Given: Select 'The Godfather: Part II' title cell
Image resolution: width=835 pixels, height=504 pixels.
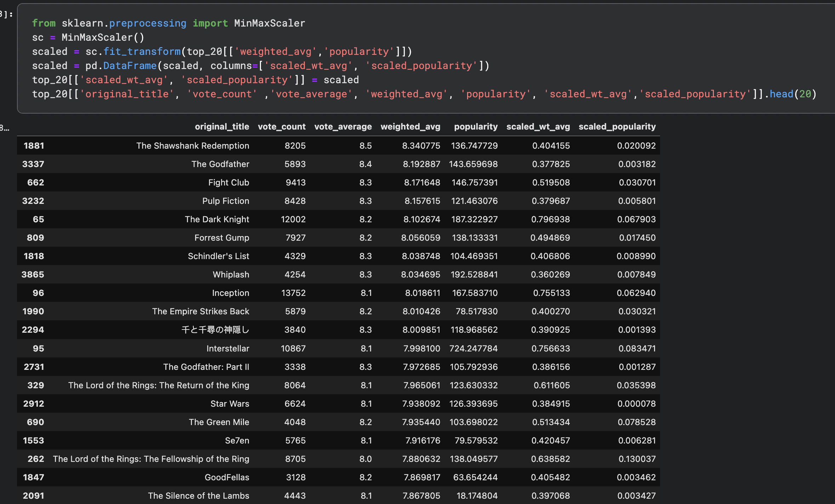Looking at the screenshot, I should point(206,367).
